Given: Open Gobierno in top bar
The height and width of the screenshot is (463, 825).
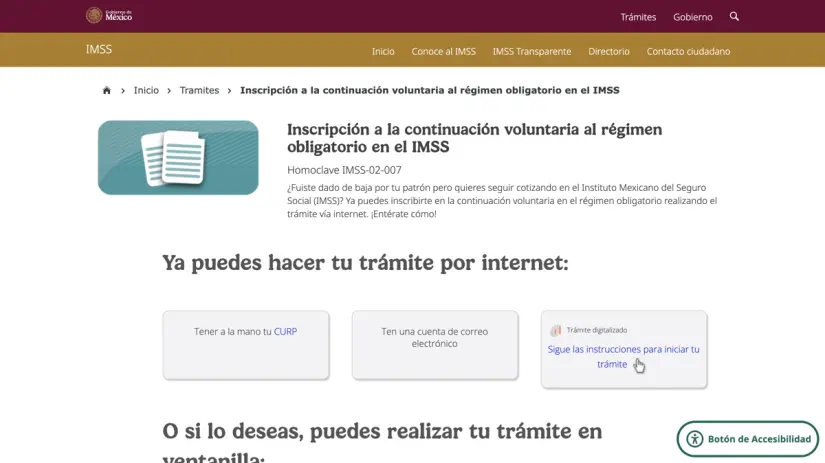Looking at the screenshot, I should (x=692, y=17).
